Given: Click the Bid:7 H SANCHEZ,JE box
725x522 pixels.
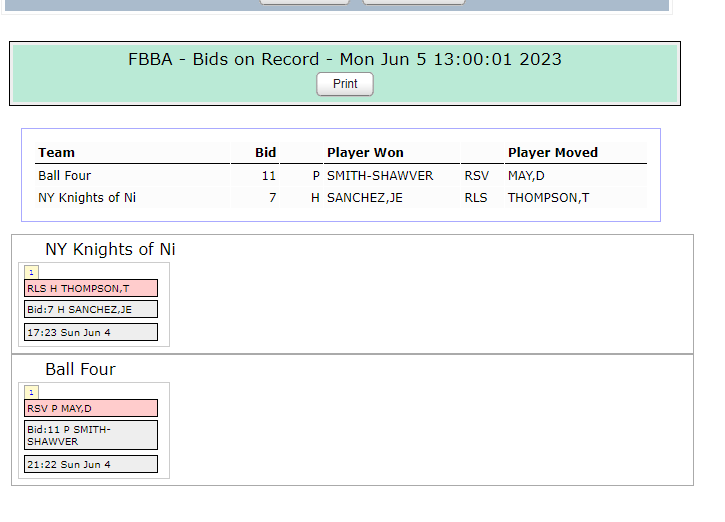Looking at the screenshot, I should point(91,310).
